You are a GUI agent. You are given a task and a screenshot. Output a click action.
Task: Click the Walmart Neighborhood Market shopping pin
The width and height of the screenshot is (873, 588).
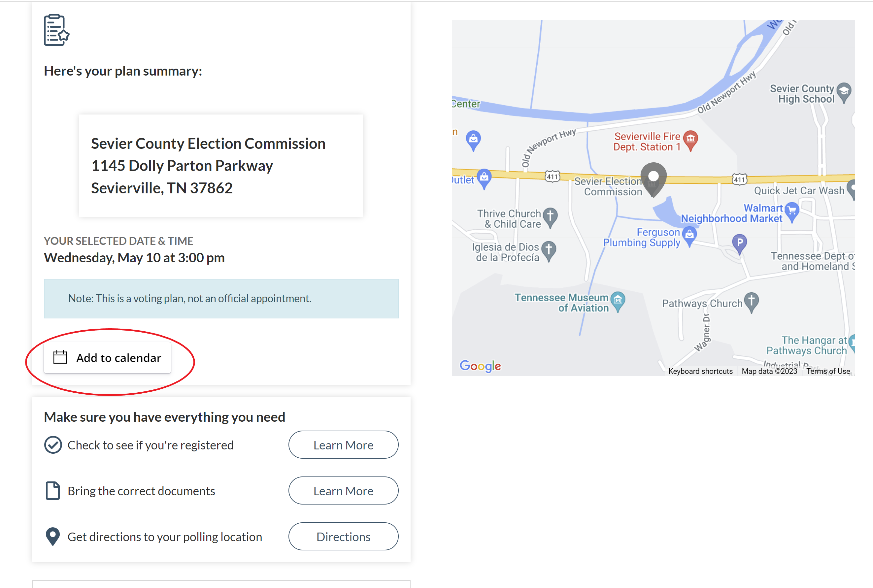792,212
